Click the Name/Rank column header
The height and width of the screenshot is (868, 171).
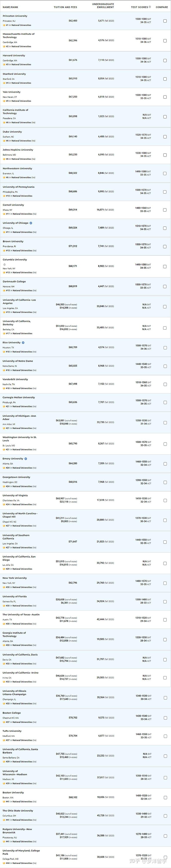10,7
